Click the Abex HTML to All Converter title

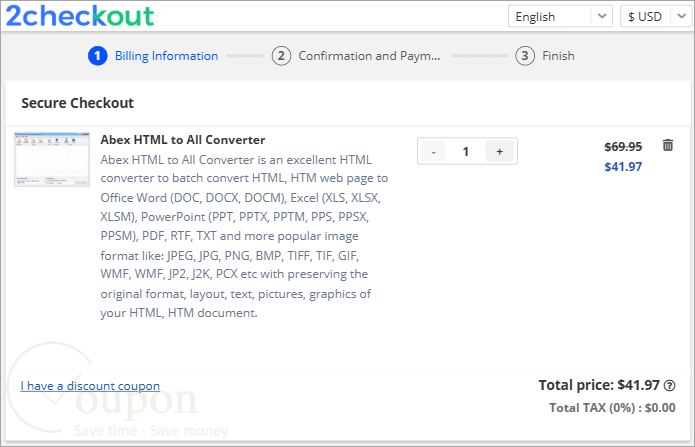(183, 140)
